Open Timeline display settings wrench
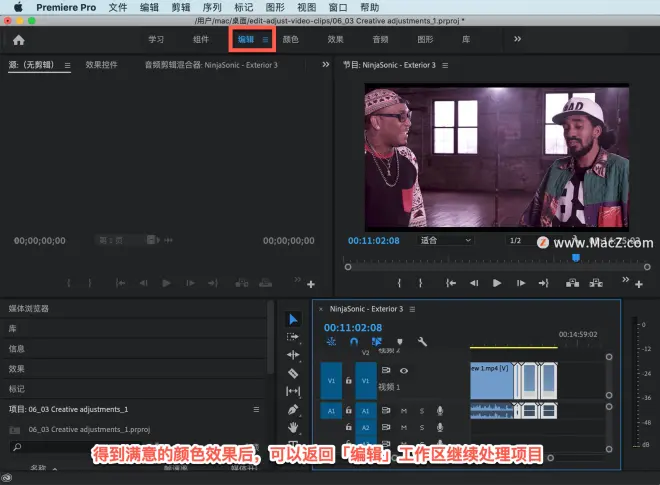This screenshot has width=660, height=485. coord(422,341)
